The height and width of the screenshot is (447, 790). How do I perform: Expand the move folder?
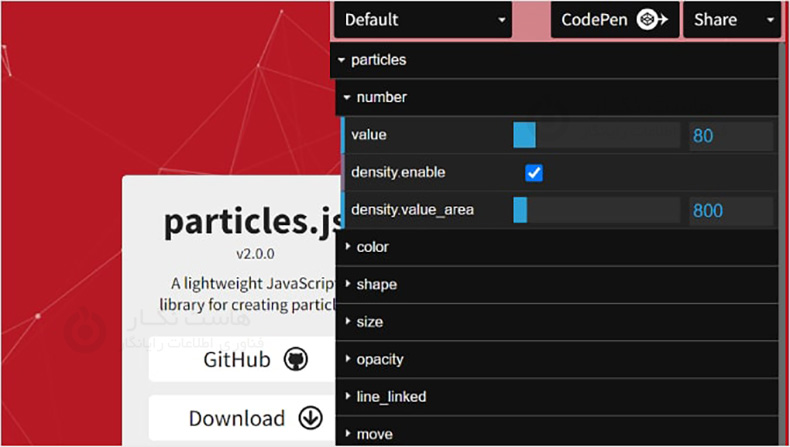tap(374, 434)
